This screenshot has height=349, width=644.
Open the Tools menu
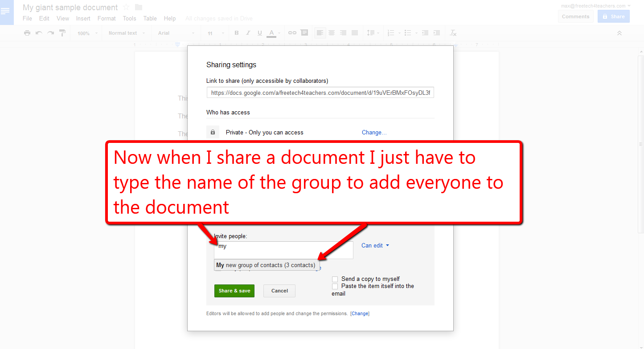click(x=129, y=18)
